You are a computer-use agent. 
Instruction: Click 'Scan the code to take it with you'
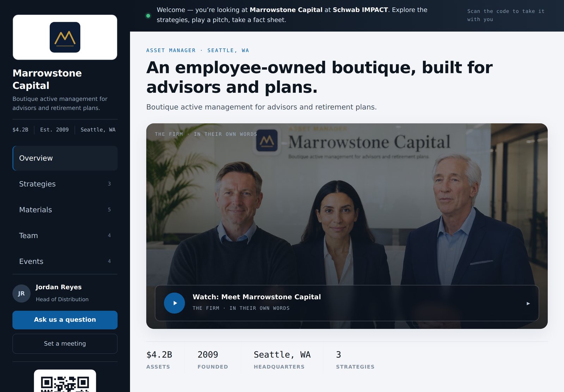pos(506,16)
